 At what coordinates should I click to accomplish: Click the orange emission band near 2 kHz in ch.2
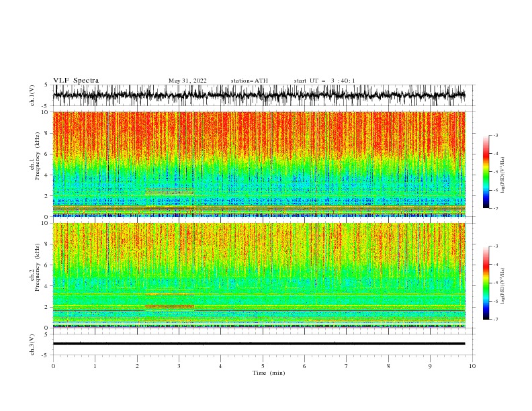[x=170, y=306]
